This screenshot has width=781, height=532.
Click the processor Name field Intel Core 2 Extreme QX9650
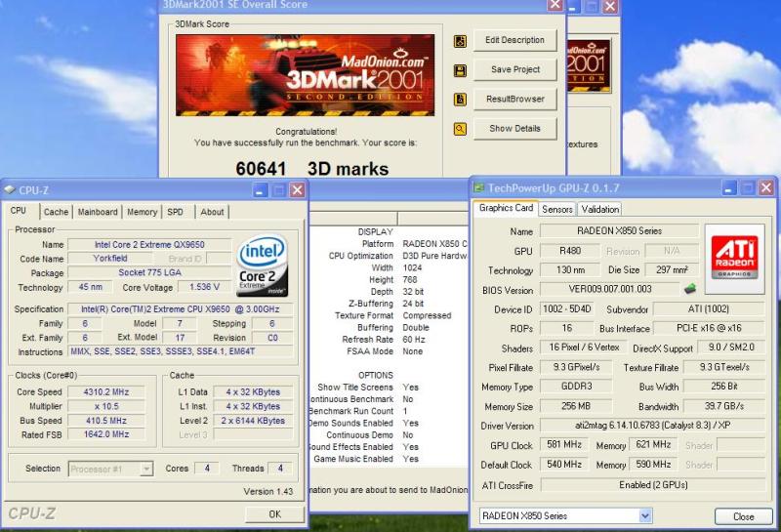click(149, 245)
